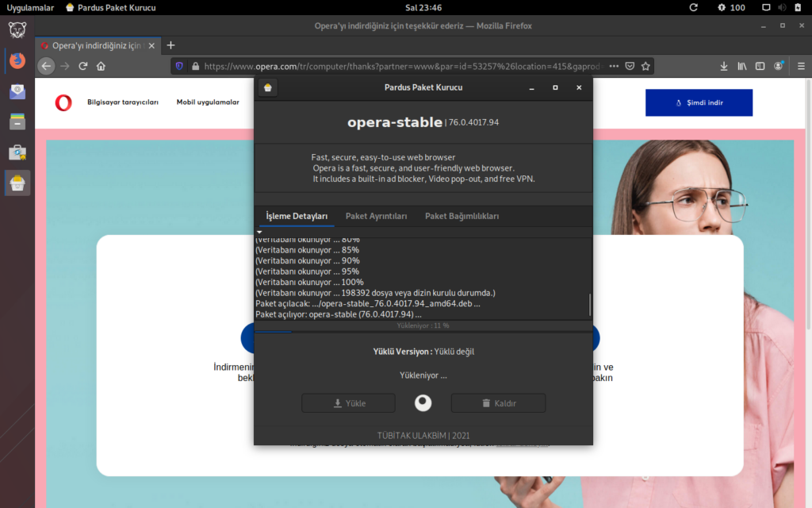Go forward in Firefox
The height and width of the screenshot is (508, 812).
[x=65, y=67]
